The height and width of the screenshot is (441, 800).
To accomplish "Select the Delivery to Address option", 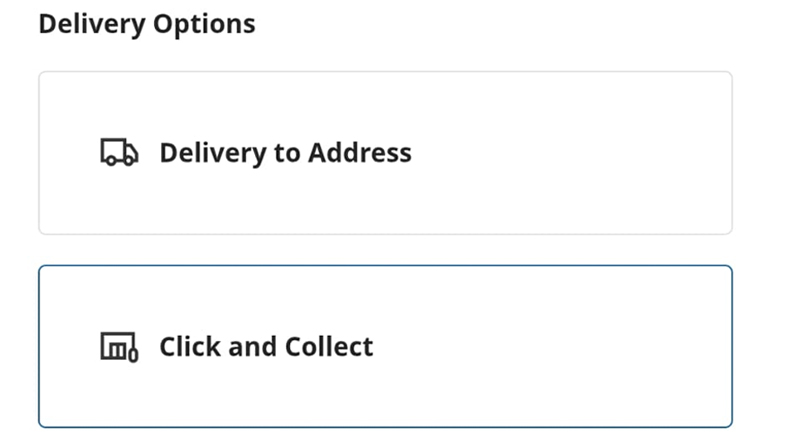I will 385,153.
